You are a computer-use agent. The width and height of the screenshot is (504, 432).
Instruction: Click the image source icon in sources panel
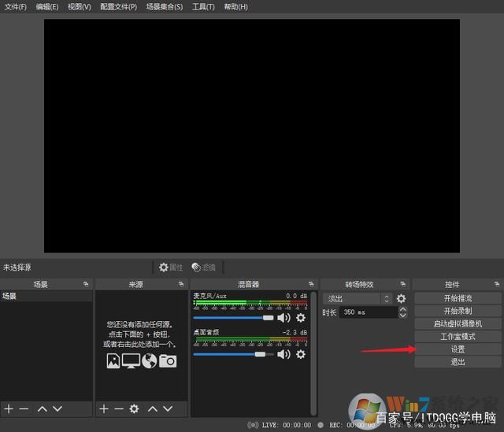[x=113, y=360]
